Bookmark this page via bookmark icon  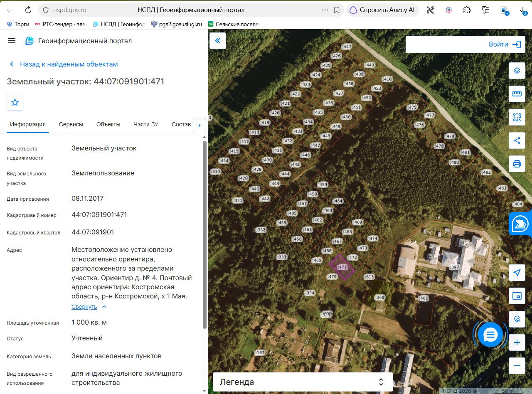tap(337, 10)
